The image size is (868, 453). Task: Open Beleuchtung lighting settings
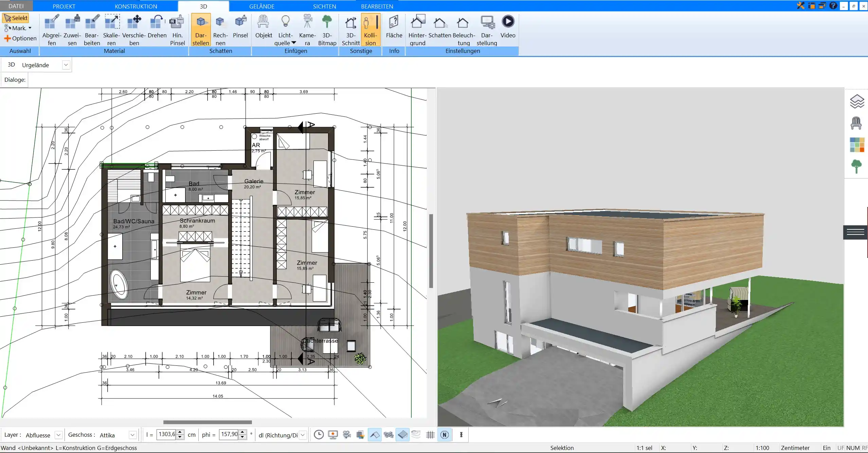pyautogui.click(x=464, y=30)
